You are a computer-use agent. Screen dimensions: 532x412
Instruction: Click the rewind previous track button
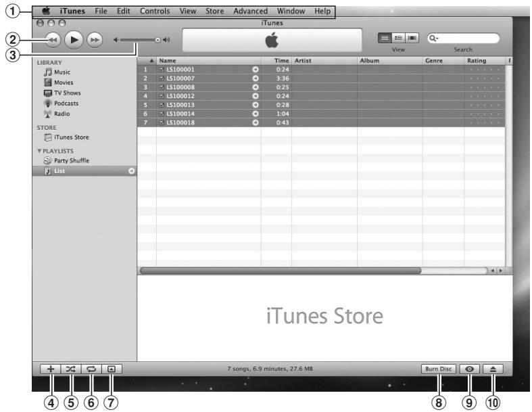(53, 40)
